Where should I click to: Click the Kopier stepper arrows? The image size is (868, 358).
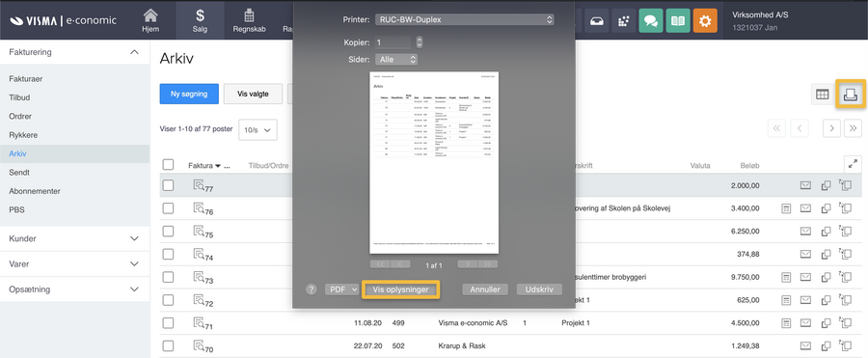420,42
